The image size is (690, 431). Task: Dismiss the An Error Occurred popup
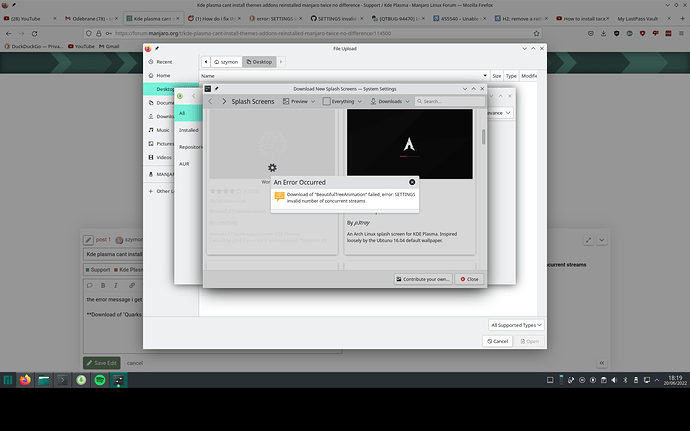pyautogui.click(x=412, y=182)
